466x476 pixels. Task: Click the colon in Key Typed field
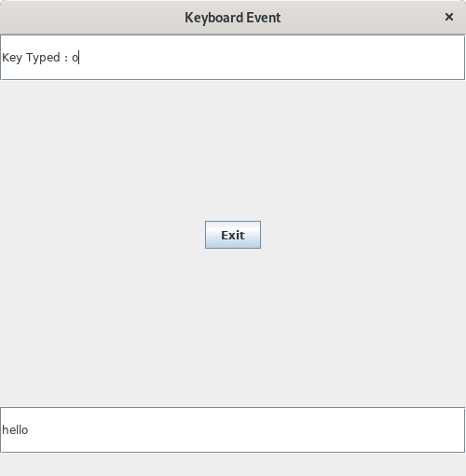click(66, 59)
